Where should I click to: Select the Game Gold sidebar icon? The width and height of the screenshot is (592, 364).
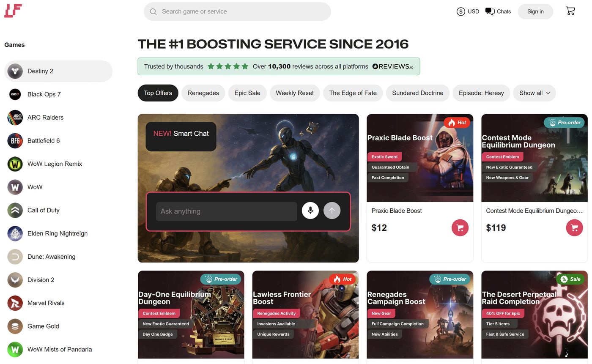point(15,326)
